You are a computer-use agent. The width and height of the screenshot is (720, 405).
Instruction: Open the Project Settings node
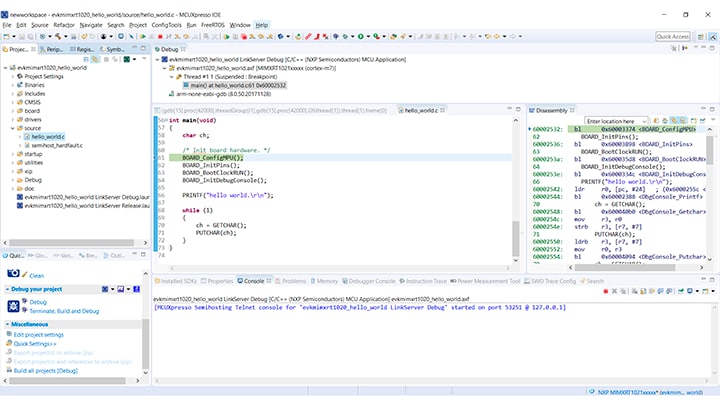[44, 76]
